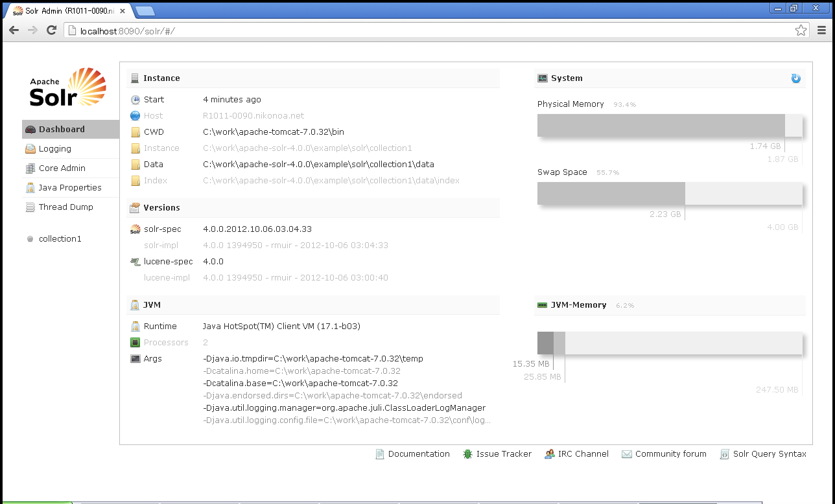The height and width of the screenshot is (504, 835).
Task: Click the JVM-Memory 15.35 MB value
Action: point(531,364)
